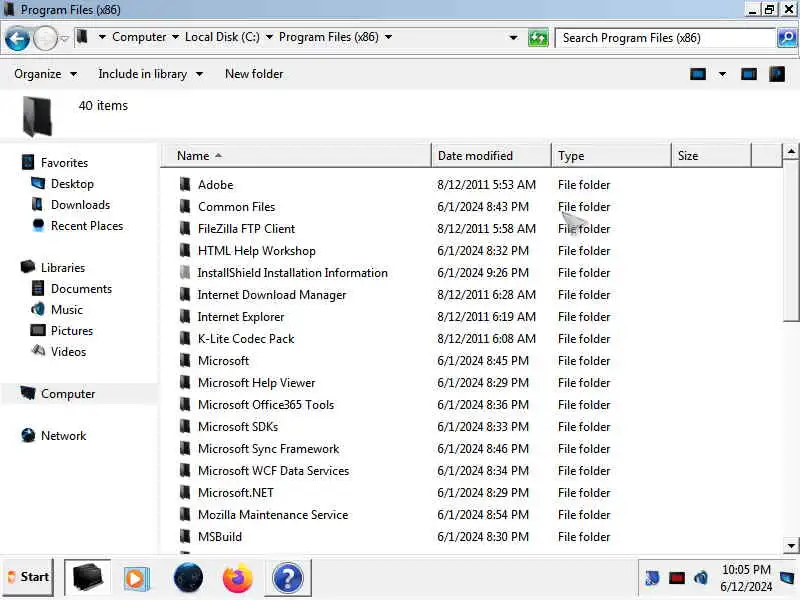Select Libraries in the navigation pane
Viewport: 800px width, 600px height.
(63, 268)
